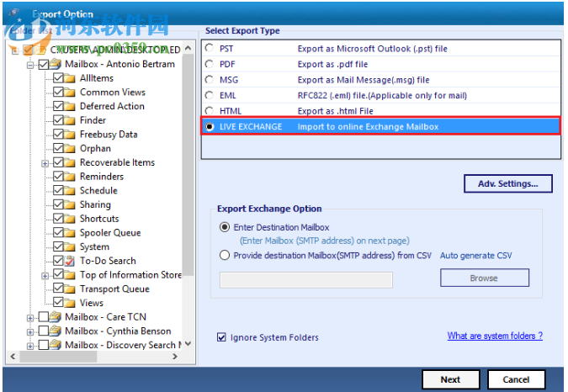Click the Views folder icon
Image resolution: width=568 pixels, height=392 pixels.
tap(70, 303)
